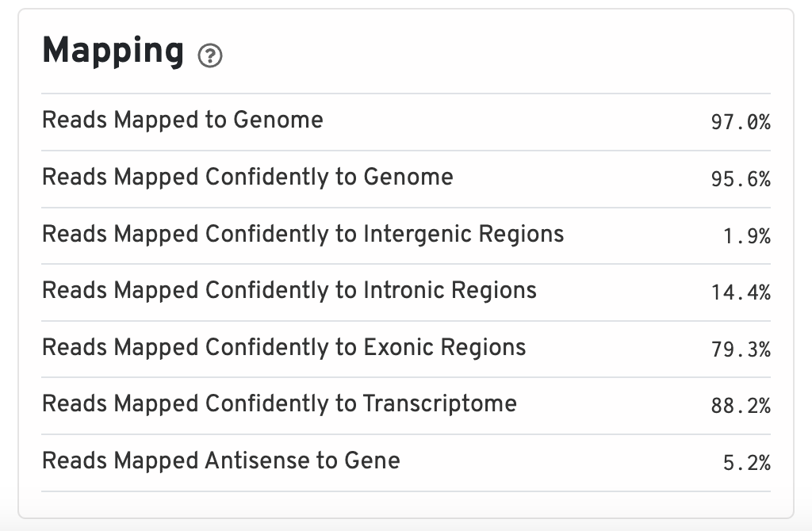Viewport: 812px width, 531px height.
Task: Select Reads Mapped Confidently to Exonic Regions
Action: pos(284,347)
